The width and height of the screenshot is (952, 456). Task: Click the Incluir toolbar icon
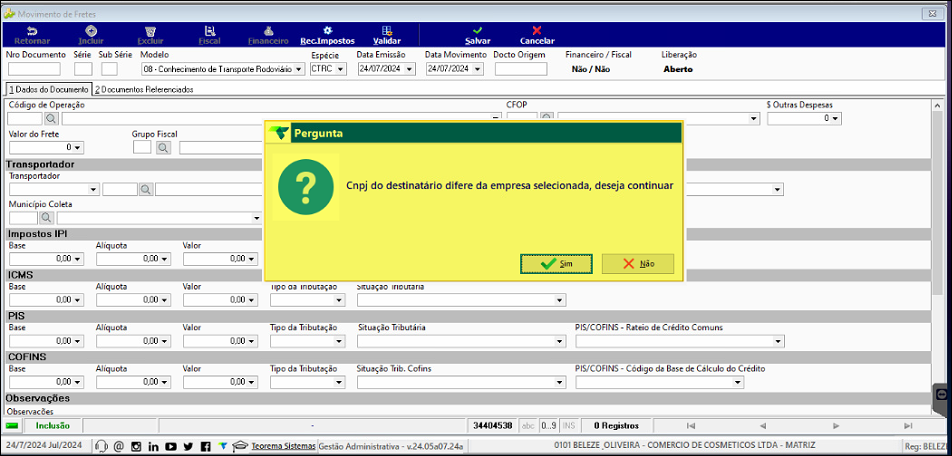pyautogui.click(x=90, y=35)
